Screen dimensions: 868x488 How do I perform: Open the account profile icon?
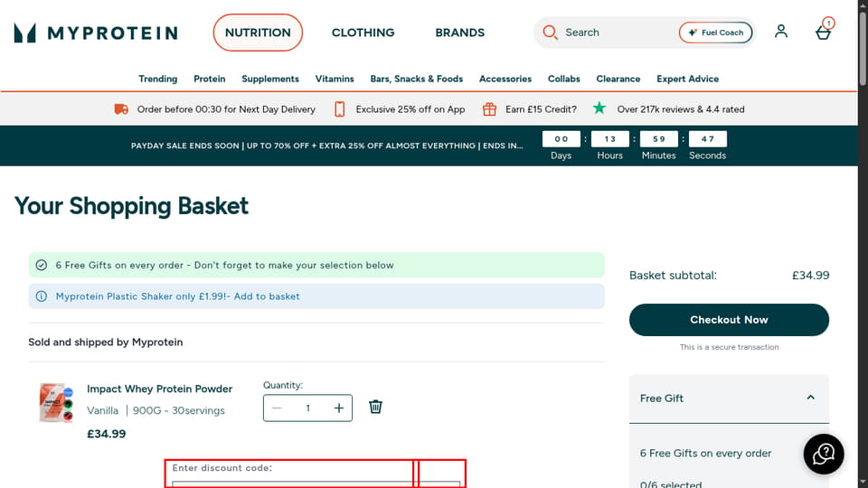click(x=781, y=32)
